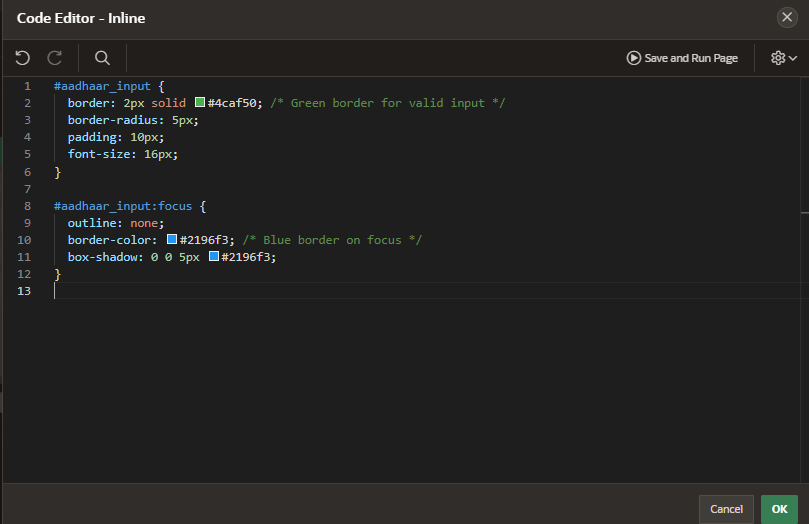Click the blue swatch on border-color line

tap(172, 239)
